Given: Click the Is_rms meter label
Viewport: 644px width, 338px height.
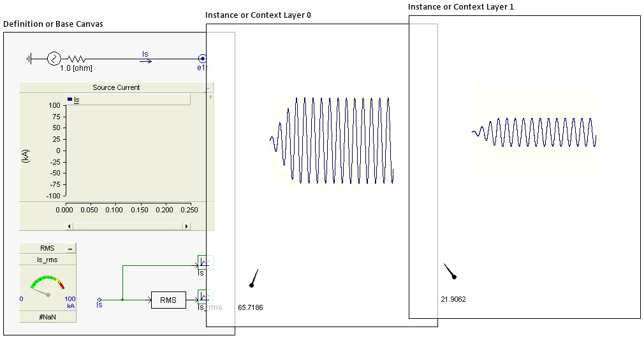Looking at the screenshot, I should point(48,260).
